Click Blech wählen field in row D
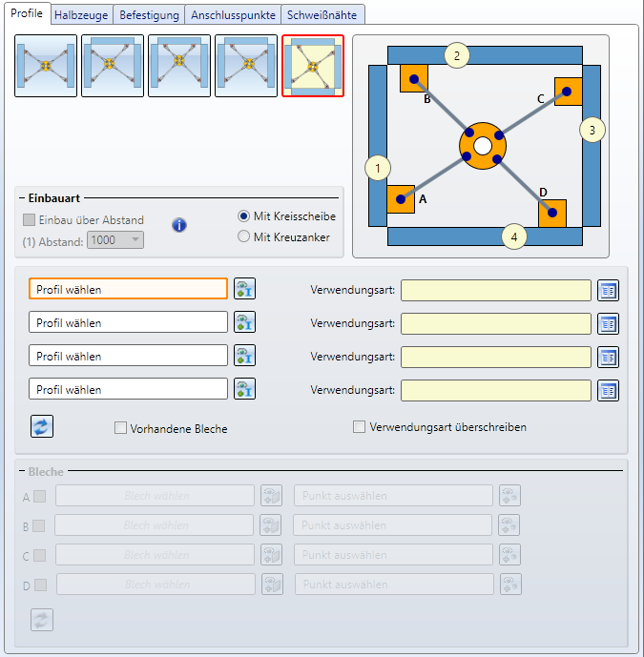The width and height of the screenshot is (644, 657). pyautogui.click(x=156, y=585)
